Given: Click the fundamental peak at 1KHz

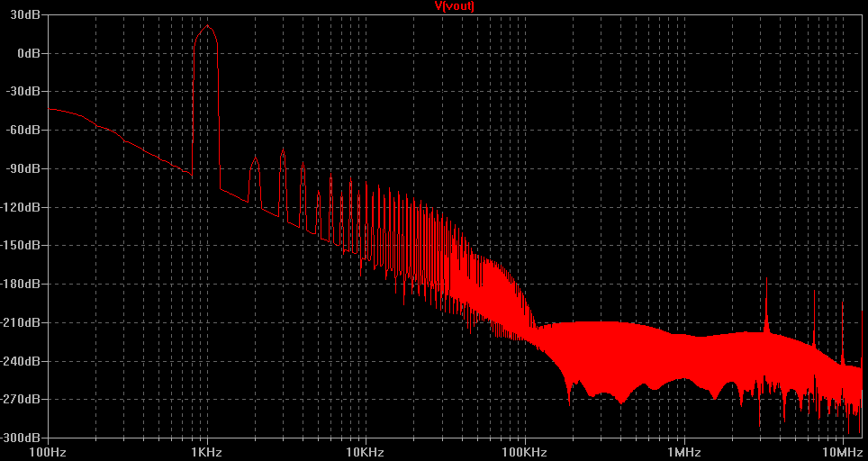Looking at the screenshot, I should (x=207, y=25).
